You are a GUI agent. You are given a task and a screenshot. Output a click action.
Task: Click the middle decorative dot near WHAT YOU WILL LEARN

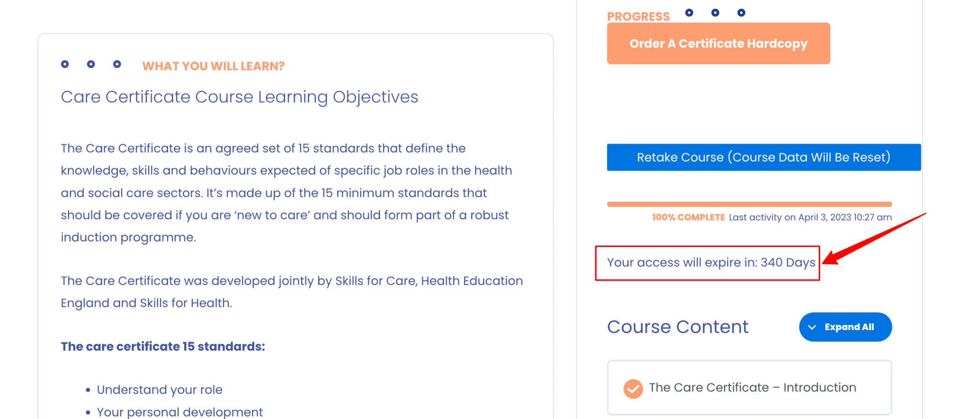click(x=90, y=64)
